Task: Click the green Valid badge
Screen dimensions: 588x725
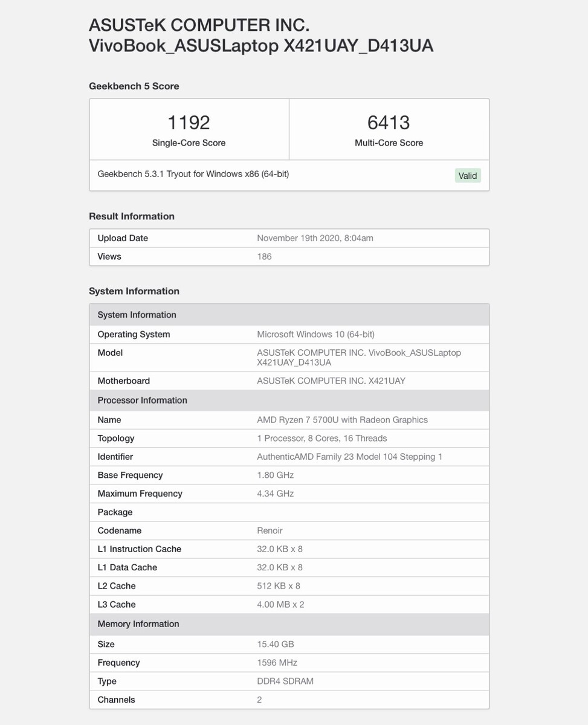Action: [x=468, y=176]
